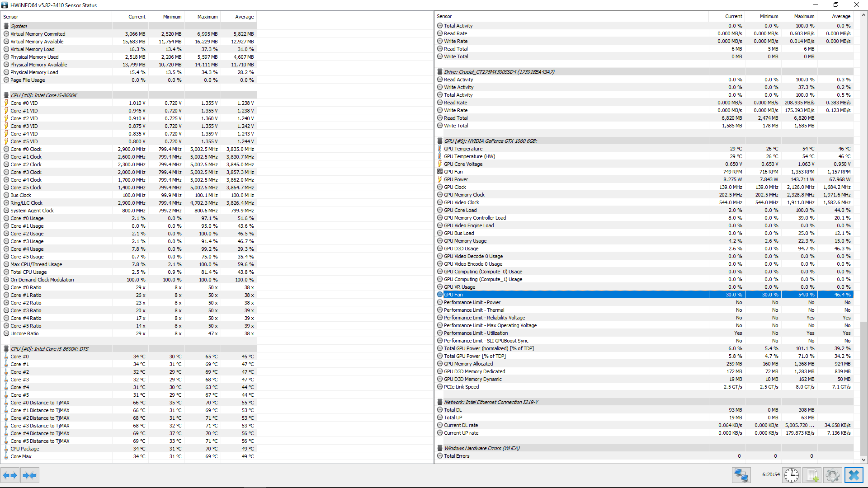Click the expand columns arrows button
868x488 pixels.
(10, 475)
